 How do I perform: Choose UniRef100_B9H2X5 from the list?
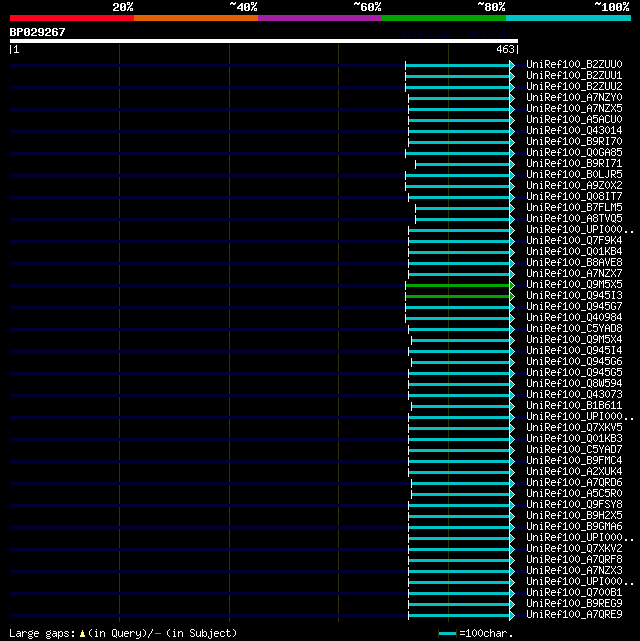click(x=574, y=516)
